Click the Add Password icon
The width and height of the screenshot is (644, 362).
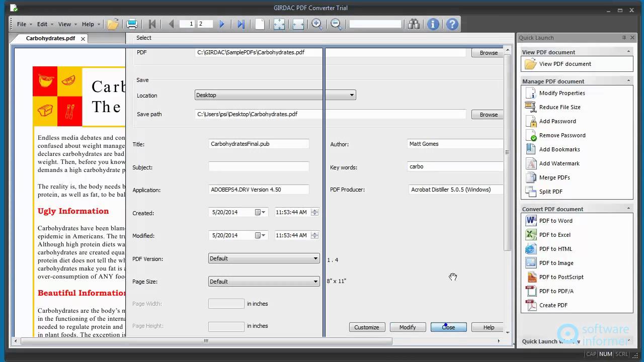click(x=531, y=121)
